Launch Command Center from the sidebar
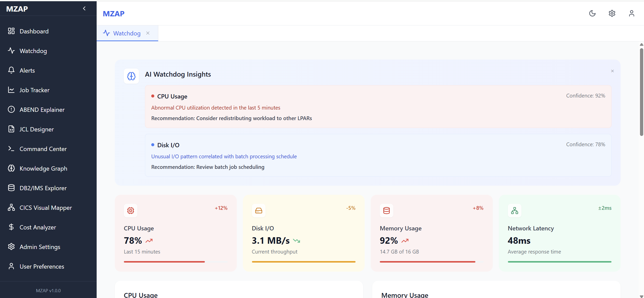This screenshot has height=298, width=644. tap(43, 149)
